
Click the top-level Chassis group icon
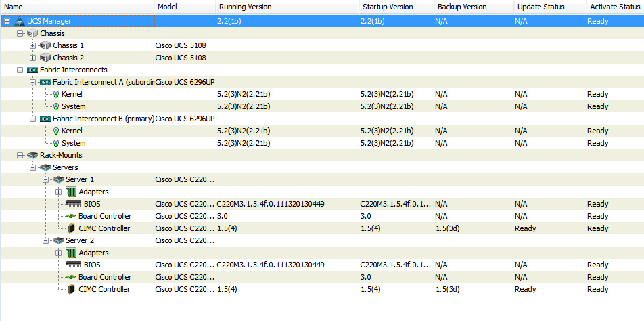point(32,34)
